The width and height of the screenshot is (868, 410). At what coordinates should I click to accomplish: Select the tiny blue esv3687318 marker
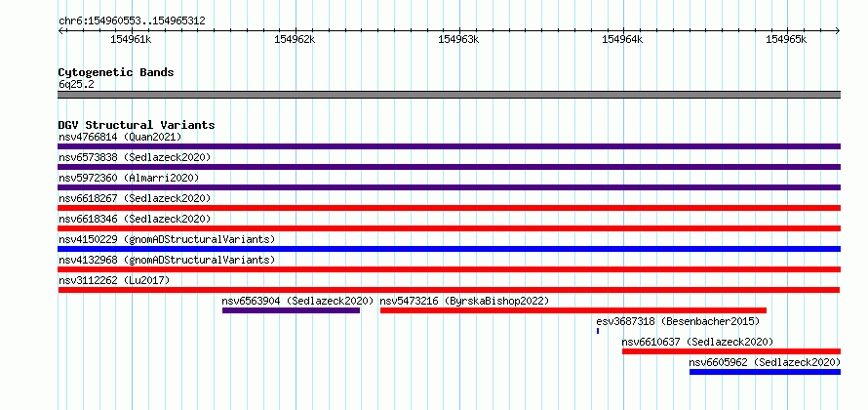598,331
